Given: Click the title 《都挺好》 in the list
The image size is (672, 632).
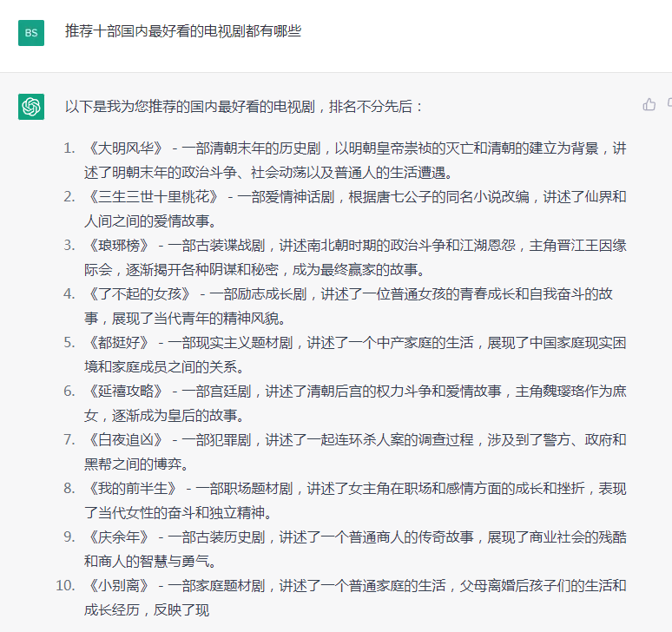Looking at the screenshot, I should (x=118, y=343).
